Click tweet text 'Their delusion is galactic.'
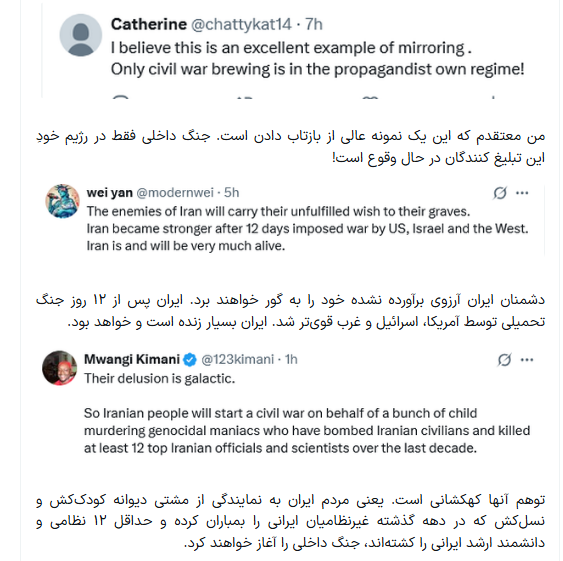The width and height of the screenshot is (563, 561). point(159,379)
